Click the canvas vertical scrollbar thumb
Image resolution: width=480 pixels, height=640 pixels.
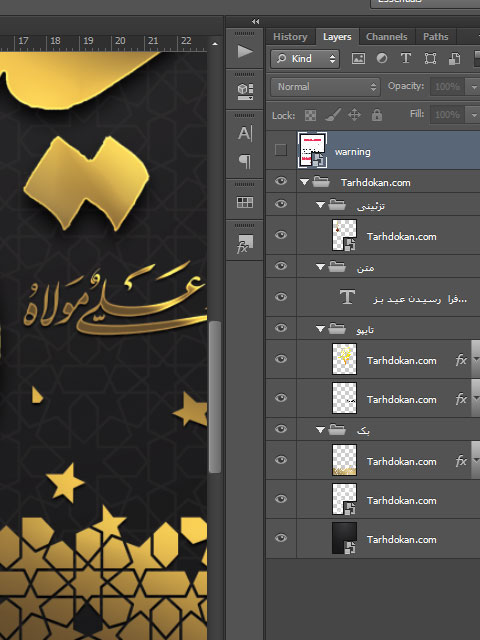click(215, 397)
